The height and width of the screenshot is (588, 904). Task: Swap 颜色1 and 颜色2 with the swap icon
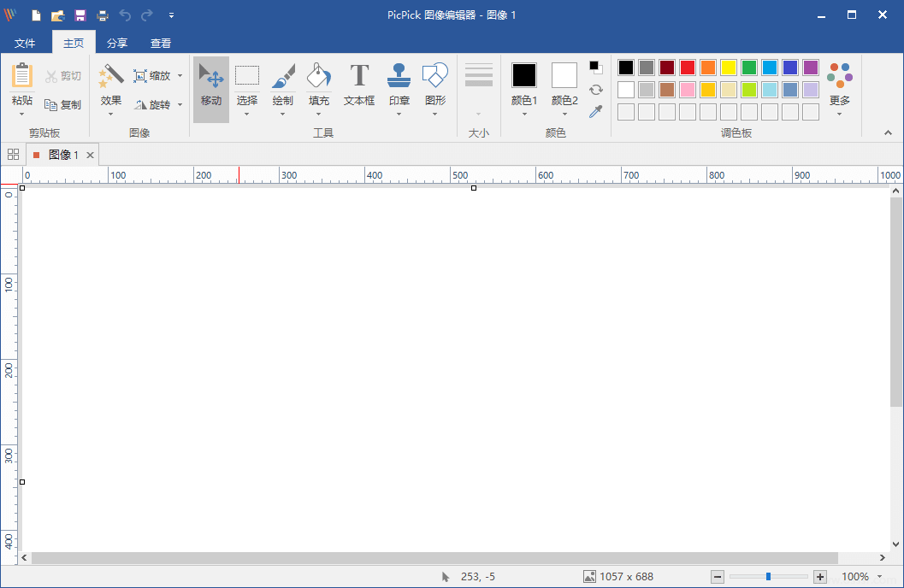[x=595, y=89]
